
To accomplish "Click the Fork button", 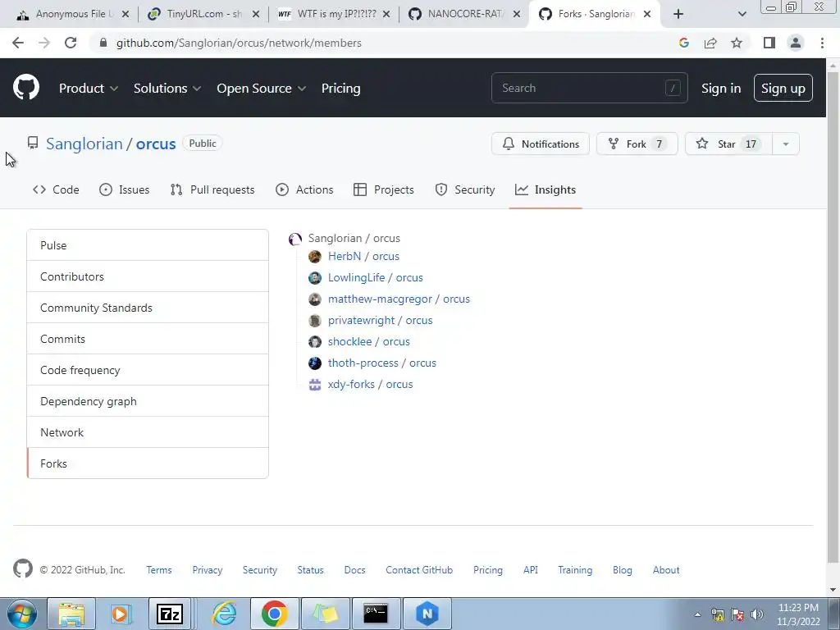I will [x=637, y=144].
